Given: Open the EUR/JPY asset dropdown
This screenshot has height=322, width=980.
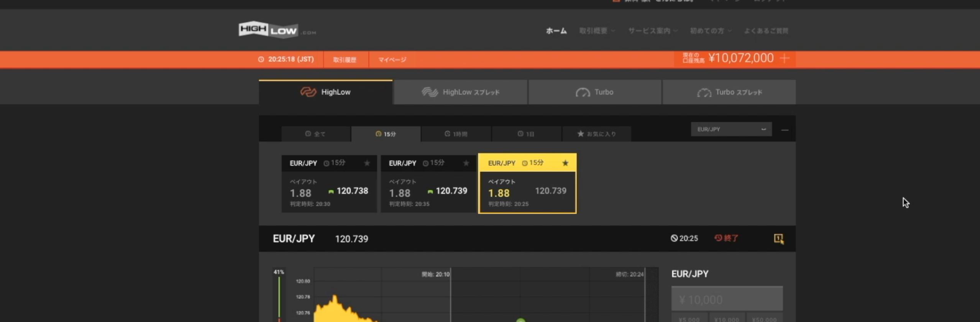Looking at the screenshot, I should point(731,129).
